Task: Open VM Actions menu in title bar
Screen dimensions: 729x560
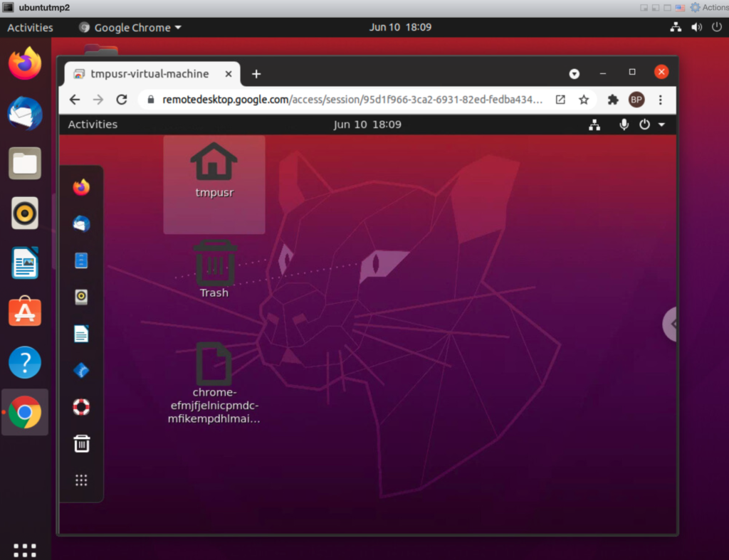Action: click(x=709, y=7)
